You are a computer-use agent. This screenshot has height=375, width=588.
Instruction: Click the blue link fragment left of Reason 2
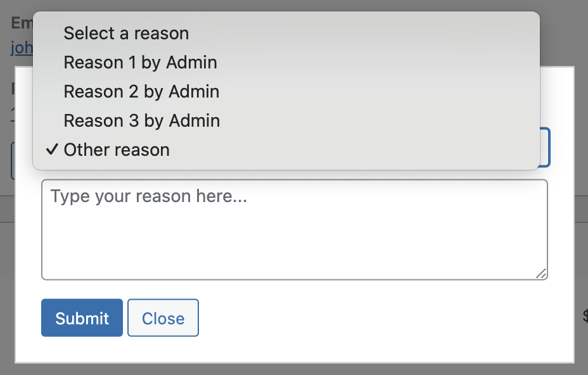coord(13,115)
